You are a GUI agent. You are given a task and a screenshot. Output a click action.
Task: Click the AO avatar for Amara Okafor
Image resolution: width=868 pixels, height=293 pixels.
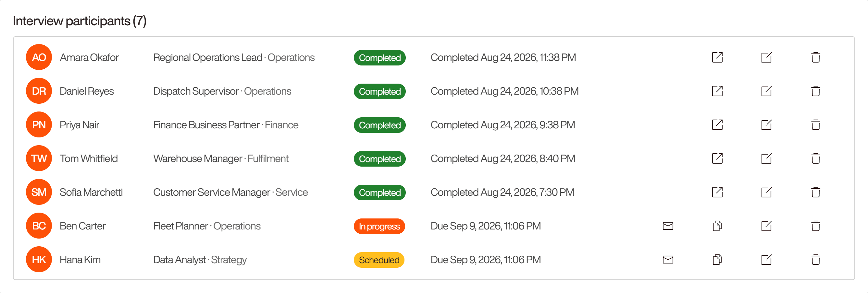coord(39,57)
